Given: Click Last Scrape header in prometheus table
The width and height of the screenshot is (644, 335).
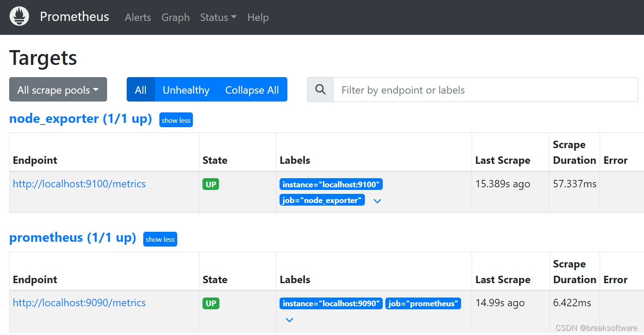Looking at the screenshot, I should tap(502, 280).
